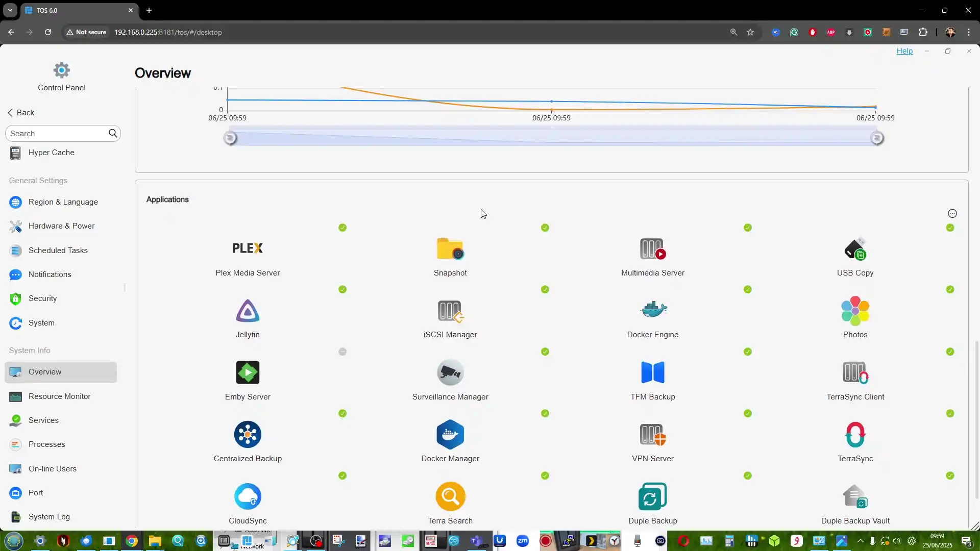This screenshot has width=980, height=551.
Task: Open the browser tab search dropdown arrow
Action: coord(10,10)
